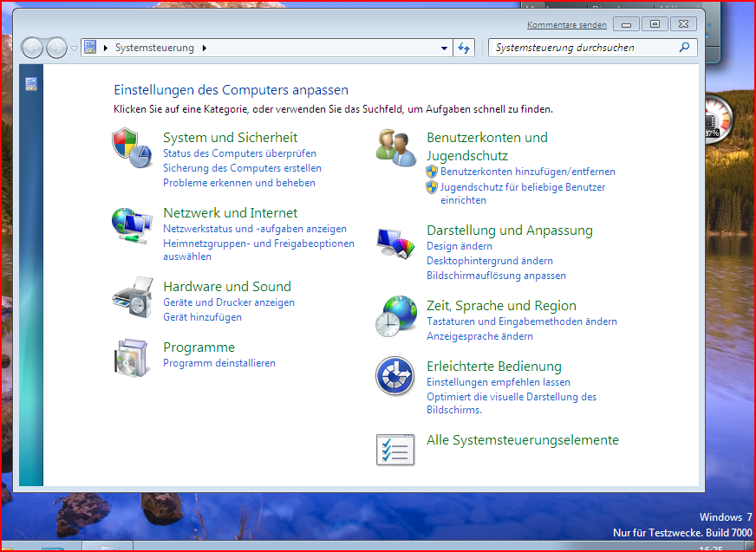This screenshot has height=552, width=756.
Task: Click shield icon beside Benutzerkonten hinzufügen/entfernen
Action: pos(432,172)
